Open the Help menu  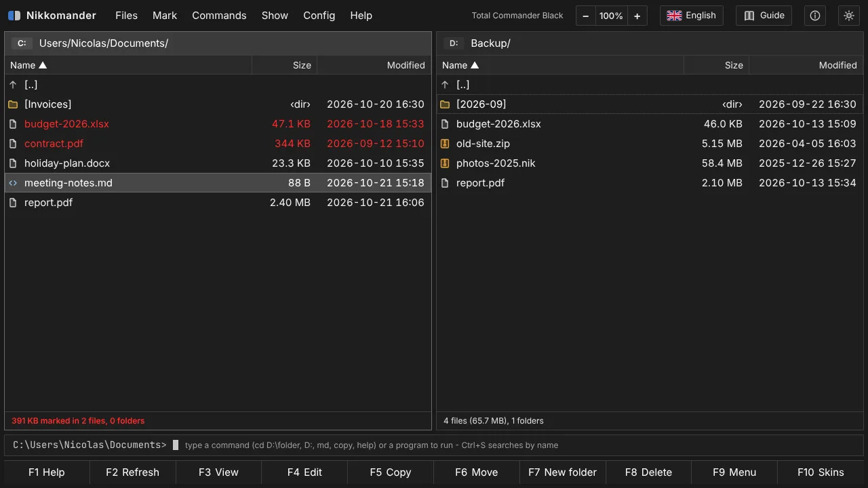click(x=361, y=16)
